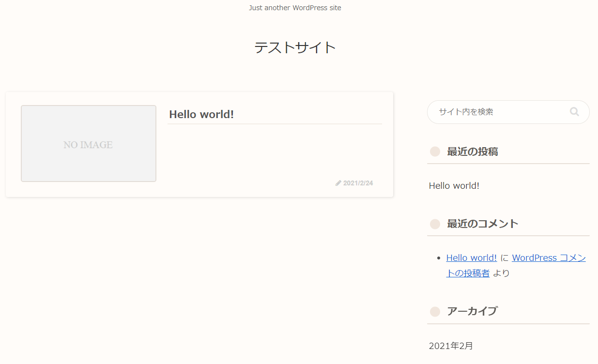Click the アーカイブ widget heading
This screenshot has height=364, width=598.
[x=472, y=311]
